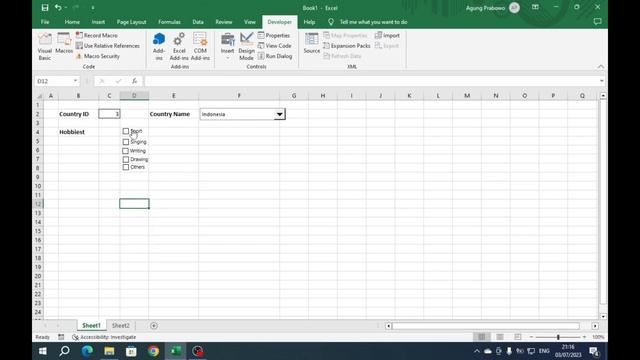Start Record Macro
640x360 pixels.
[97, 36]
